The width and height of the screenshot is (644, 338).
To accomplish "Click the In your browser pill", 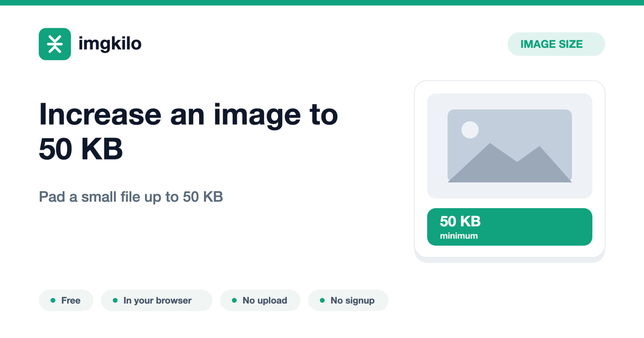I will pos(157,300).
